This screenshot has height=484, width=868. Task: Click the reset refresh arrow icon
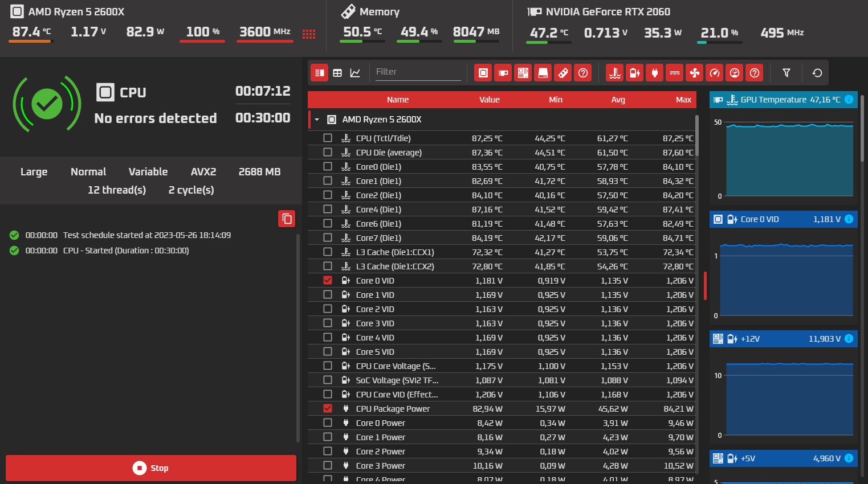click(817, 73)
